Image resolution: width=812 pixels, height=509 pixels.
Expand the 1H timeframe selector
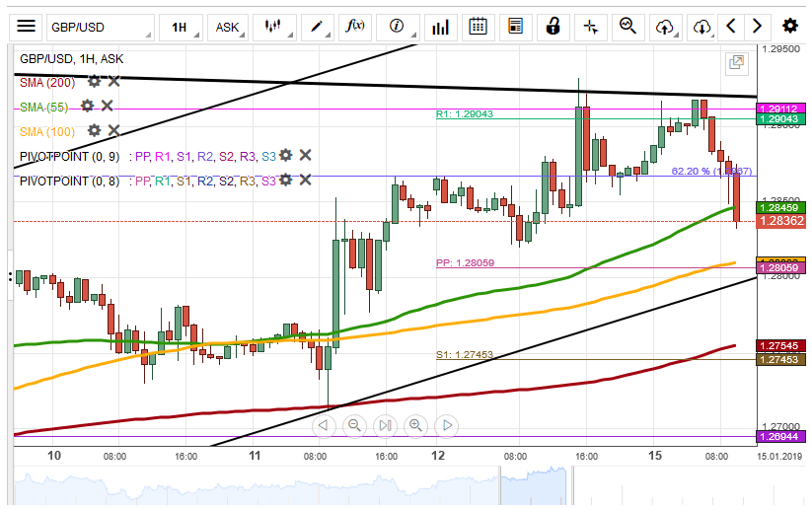181,27
